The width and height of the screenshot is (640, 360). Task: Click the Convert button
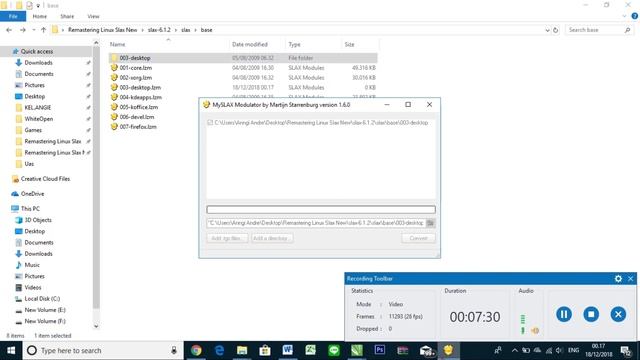(x=418, y=238)
